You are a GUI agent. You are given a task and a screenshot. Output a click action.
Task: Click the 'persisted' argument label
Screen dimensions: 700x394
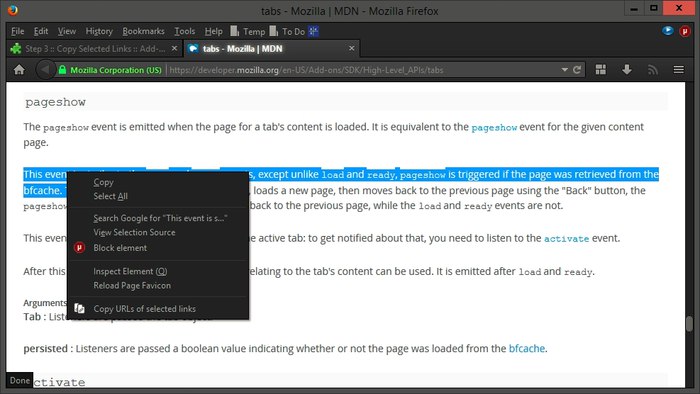tap(46, 348)
